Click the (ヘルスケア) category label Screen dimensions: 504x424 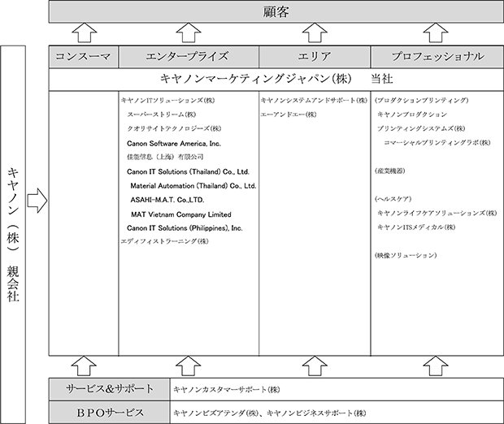click(x=393, y=199)
